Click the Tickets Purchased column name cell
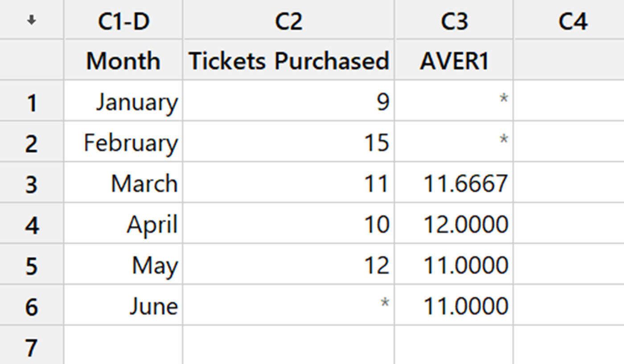Viewport: 624px width, 364px height. click(x=288, y=60)
